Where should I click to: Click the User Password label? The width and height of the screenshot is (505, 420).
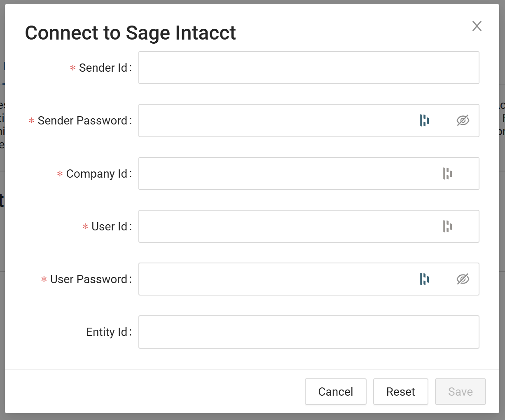[89, 279]
